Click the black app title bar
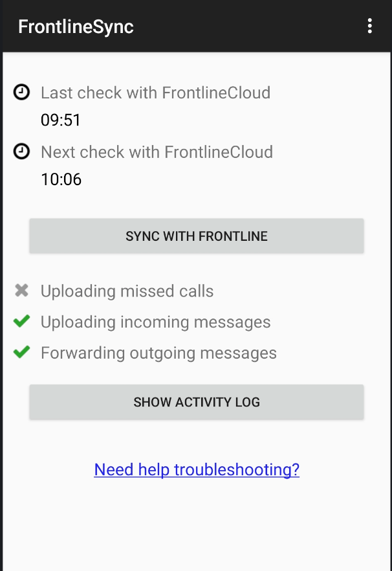Image resolution: width=392 pixels, height=571 pixels. (246, 26)
